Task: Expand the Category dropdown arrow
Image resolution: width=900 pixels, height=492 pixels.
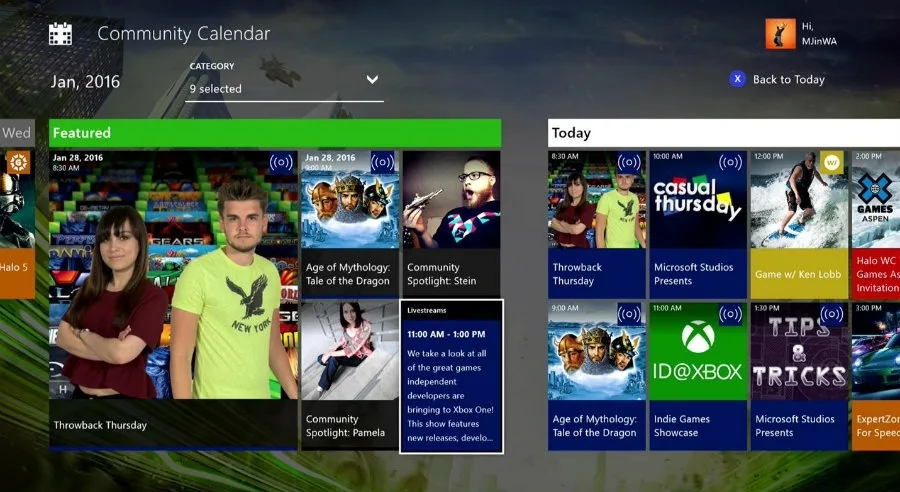Action: pyautogui.click(x=373, y=79)
